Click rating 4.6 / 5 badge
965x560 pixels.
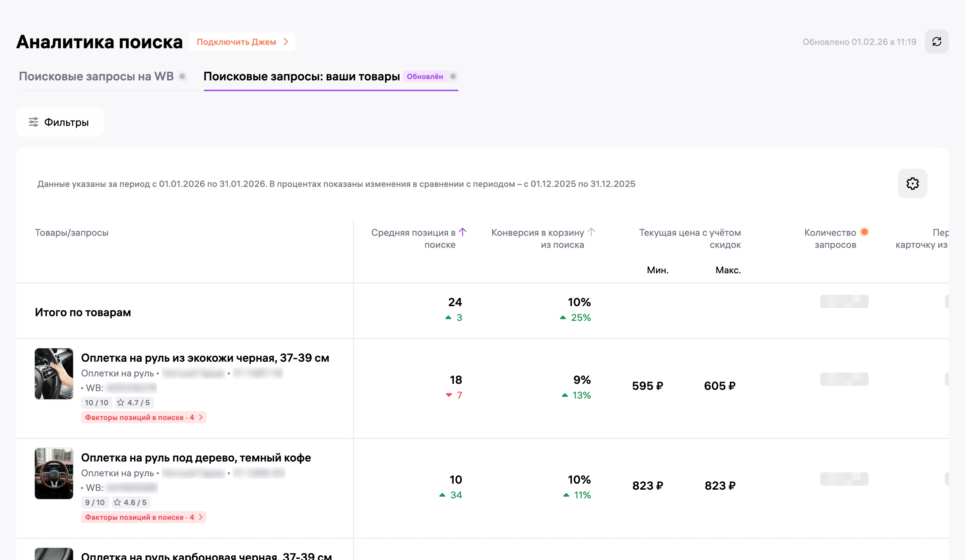pos(131,503)
